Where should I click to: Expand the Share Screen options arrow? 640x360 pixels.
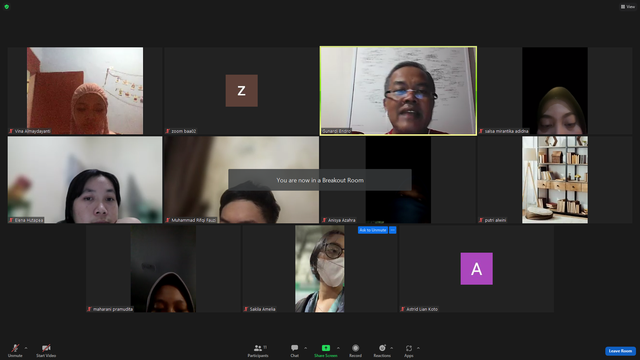tap(338, 348)
